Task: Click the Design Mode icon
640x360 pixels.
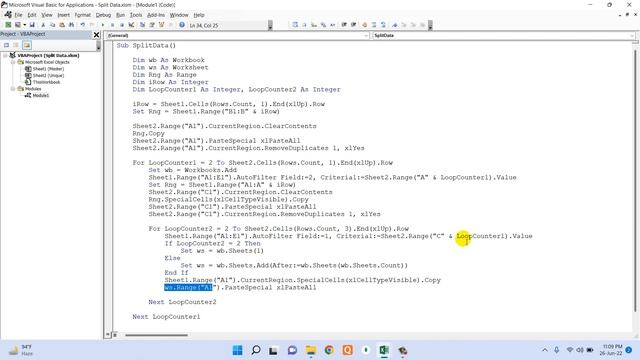Action: point(131,25)
